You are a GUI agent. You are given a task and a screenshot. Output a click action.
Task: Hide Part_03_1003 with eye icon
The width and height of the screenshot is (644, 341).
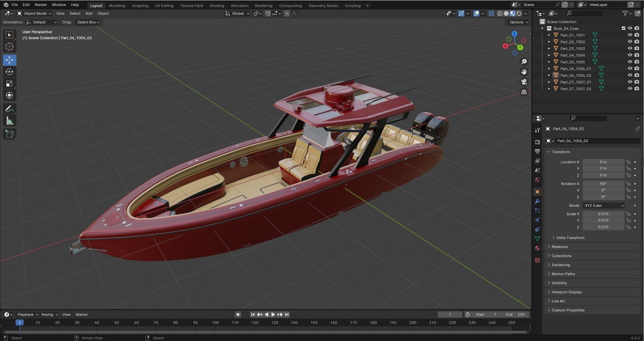click(630, 48)
